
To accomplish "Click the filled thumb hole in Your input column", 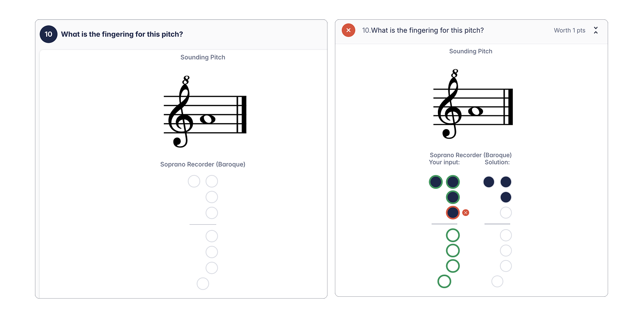I will point(436,182).
